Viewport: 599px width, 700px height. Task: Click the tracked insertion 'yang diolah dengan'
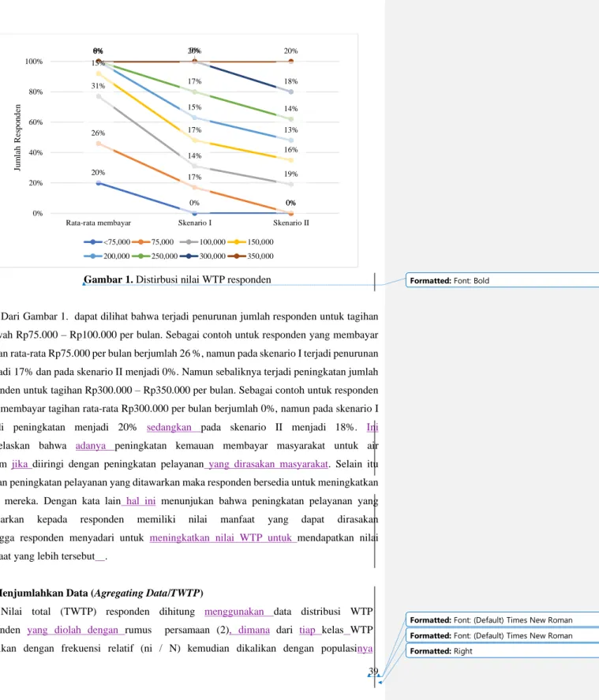click(x=73, y=630)
